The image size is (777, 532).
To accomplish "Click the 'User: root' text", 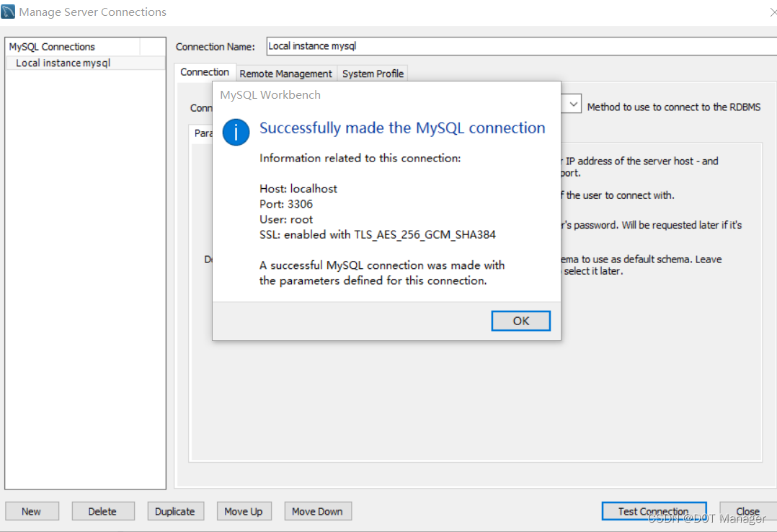I will pyautogui.click(x=286, y=220).
